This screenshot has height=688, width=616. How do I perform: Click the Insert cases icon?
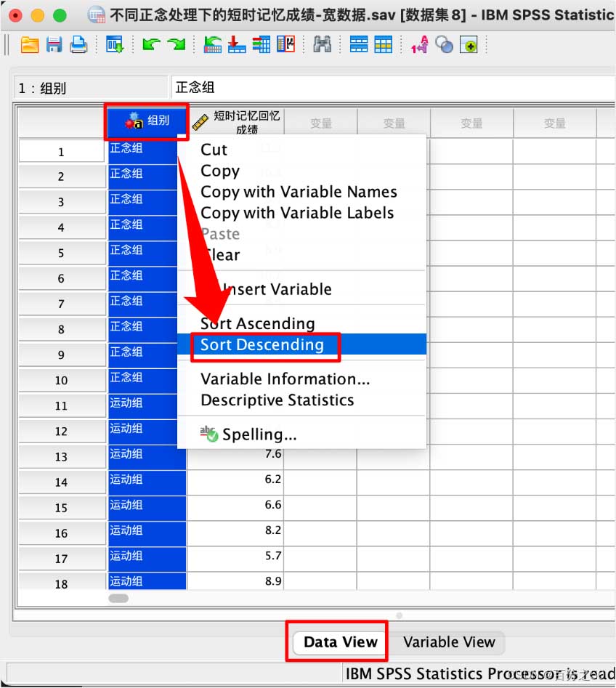coord(358,45)
